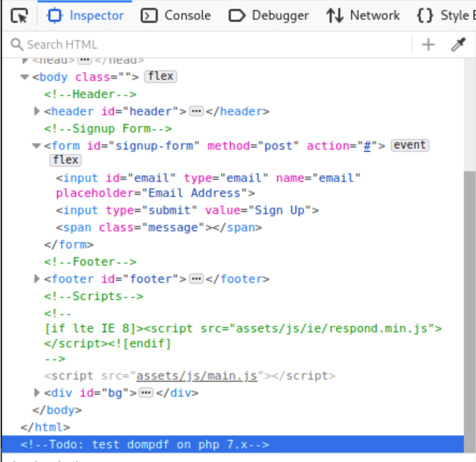Select the closing html tag
This screenshot has width=476, height=462.
pyautogui.click(x=45, y=428)
